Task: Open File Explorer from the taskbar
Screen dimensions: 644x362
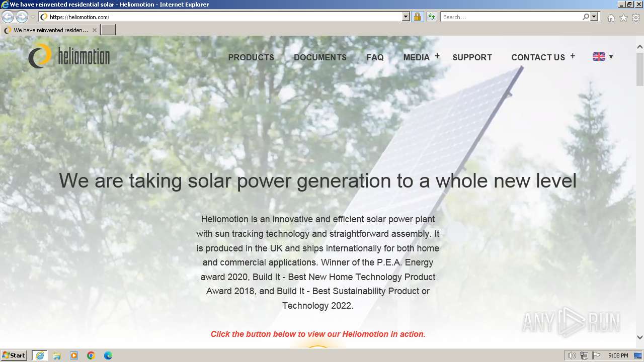Action: [x=57, y=355]
